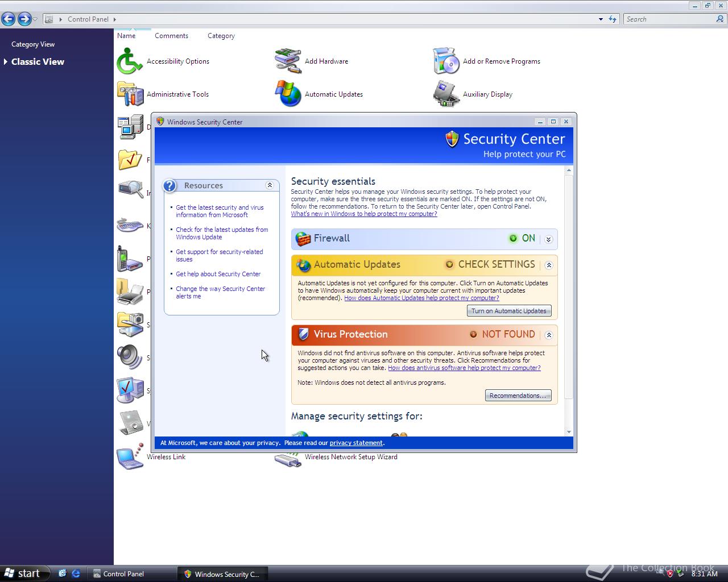The image size is (728, 582).
Task: Launch Internet Explorer from quick launch
Action: pos(76,573)
